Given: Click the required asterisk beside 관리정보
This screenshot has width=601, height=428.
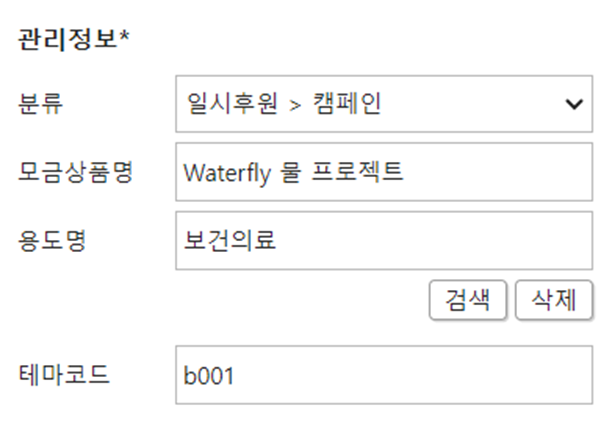Looking at the screenshot, I should coord(127,40).
